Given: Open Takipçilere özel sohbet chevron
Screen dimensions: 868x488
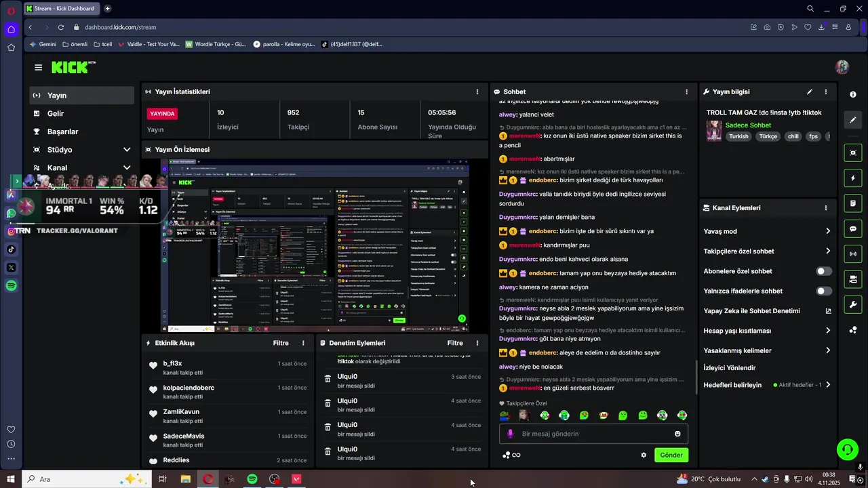Looking at the screenshot, I should pyautogui.click(x=828, y=251).
